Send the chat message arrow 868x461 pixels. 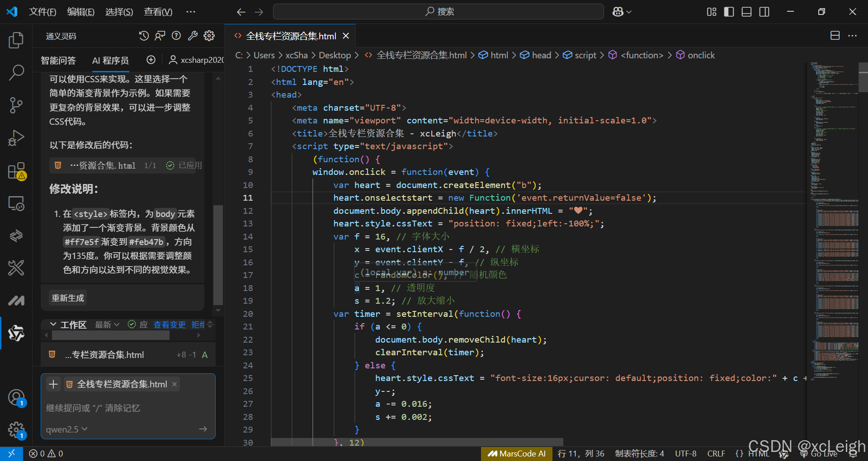pyautogui.click(x=203, y=429)
